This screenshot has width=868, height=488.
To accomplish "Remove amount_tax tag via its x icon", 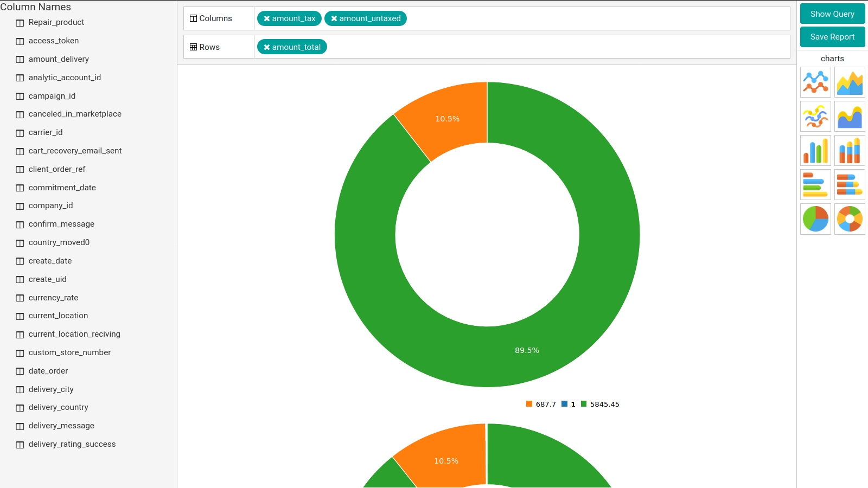I will tap(266, 18).
